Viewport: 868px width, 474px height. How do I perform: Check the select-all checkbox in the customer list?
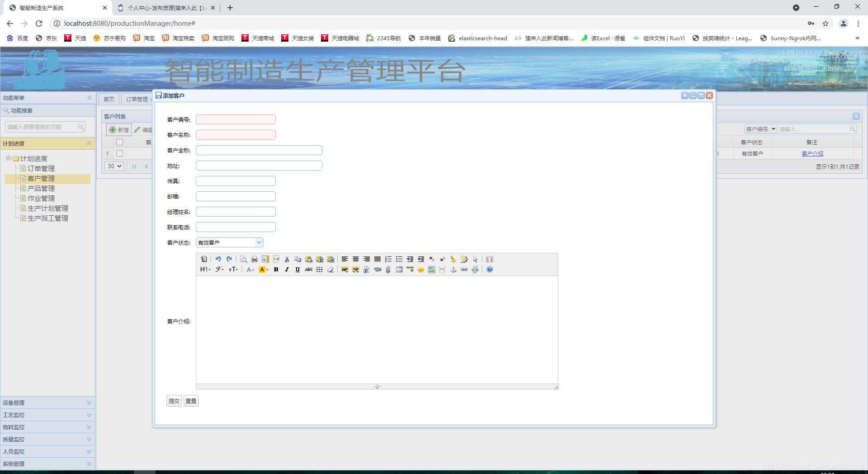click(119, 142)
